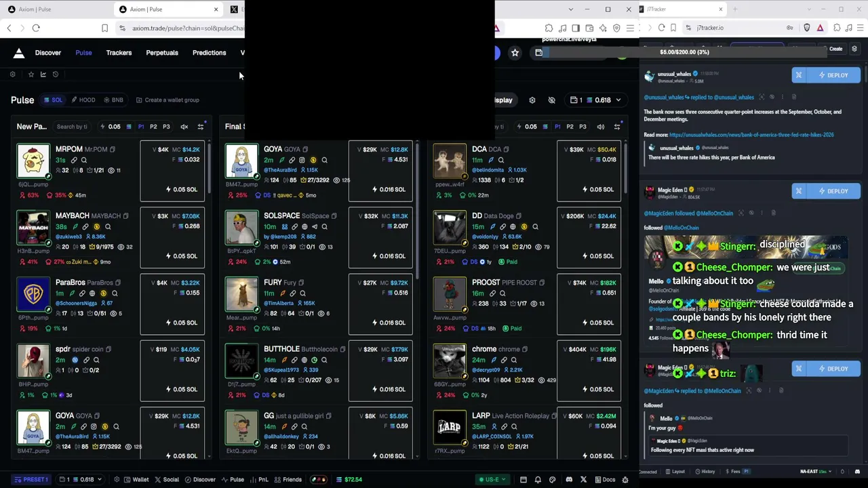Open Pulse settings gear next to Display

coord(532,100)
